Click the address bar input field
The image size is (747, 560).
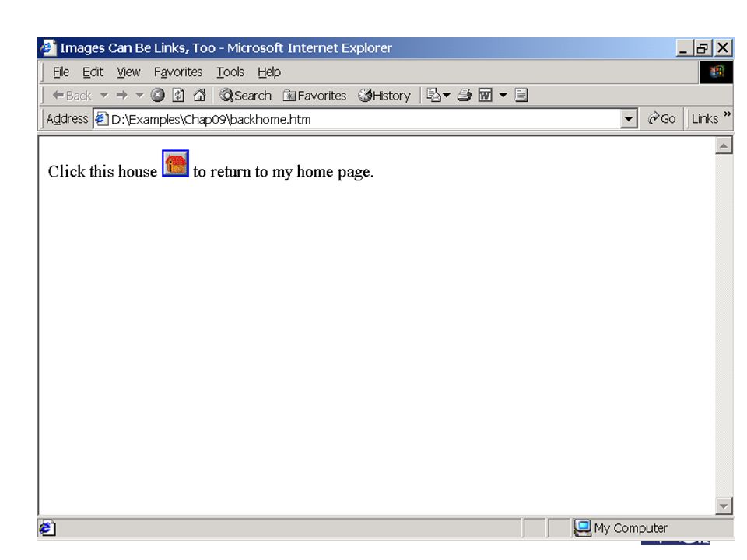[357, 119]
